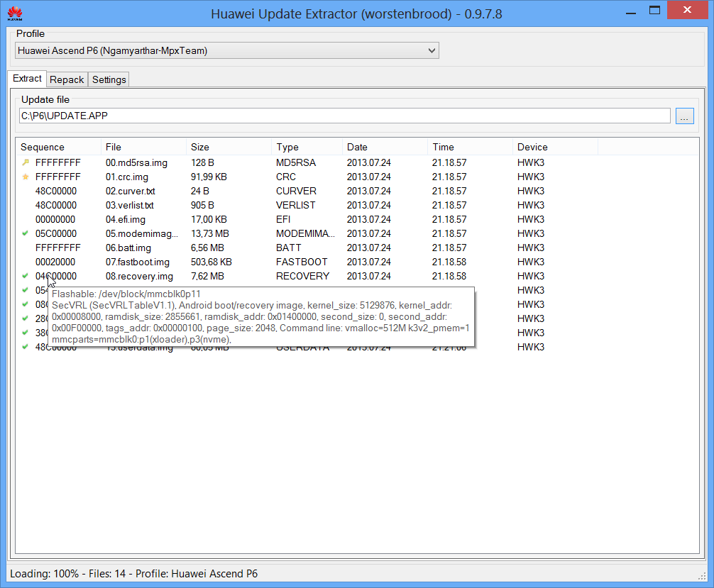The image size is (714, 588).
Task: Switch to the Repack tab
Action: tap(67, 79)
